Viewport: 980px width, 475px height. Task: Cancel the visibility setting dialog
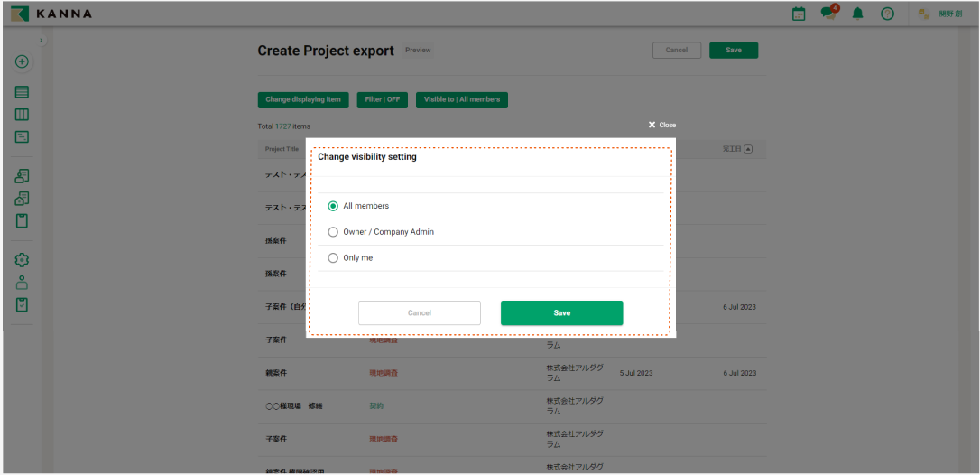point(419,313)
